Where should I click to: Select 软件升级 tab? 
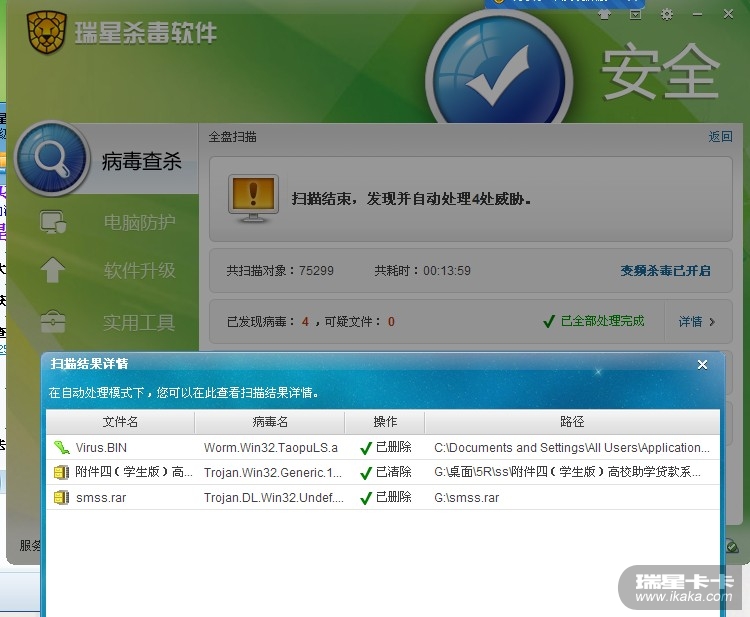[x=140, y=270]
